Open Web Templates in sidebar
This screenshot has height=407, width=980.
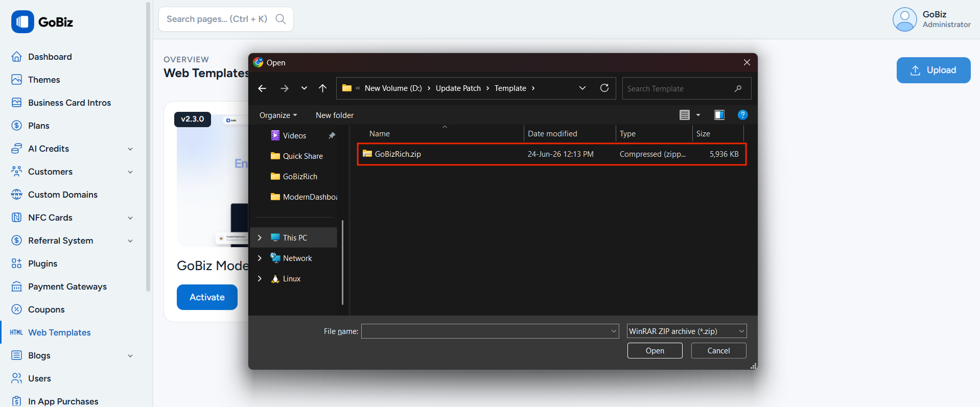(x=59, y=332)
